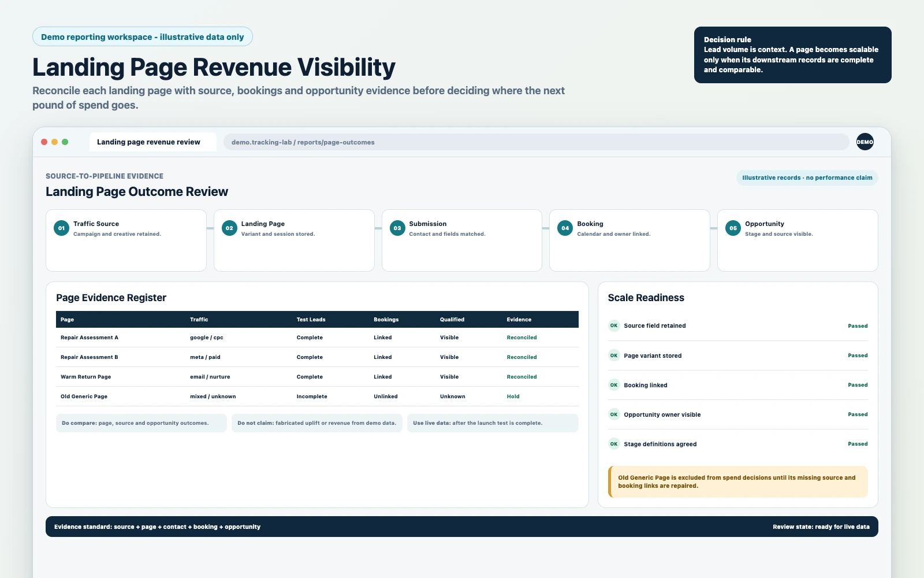Click the Traffic column header
924x578 pixels.
[199, 320]
